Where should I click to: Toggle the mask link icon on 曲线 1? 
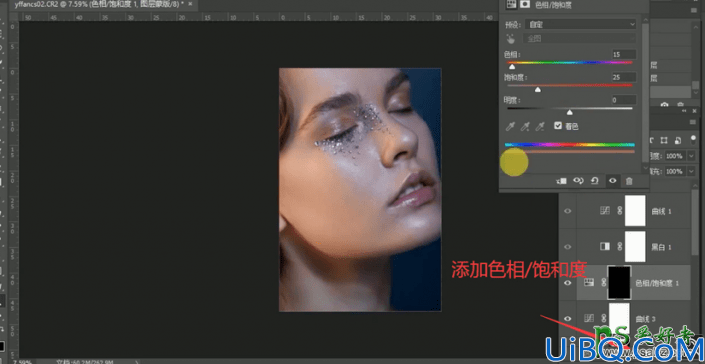click(x=619, y=210)
